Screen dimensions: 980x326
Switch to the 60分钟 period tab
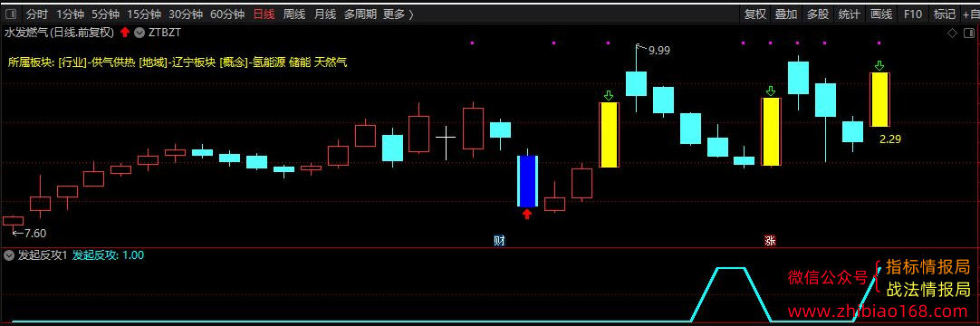tap(227, 14)
